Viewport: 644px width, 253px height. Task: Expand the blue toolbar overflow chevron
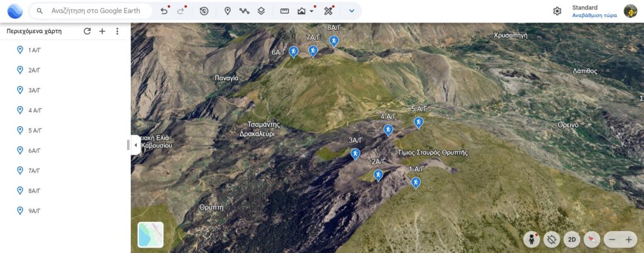point(352,11)
